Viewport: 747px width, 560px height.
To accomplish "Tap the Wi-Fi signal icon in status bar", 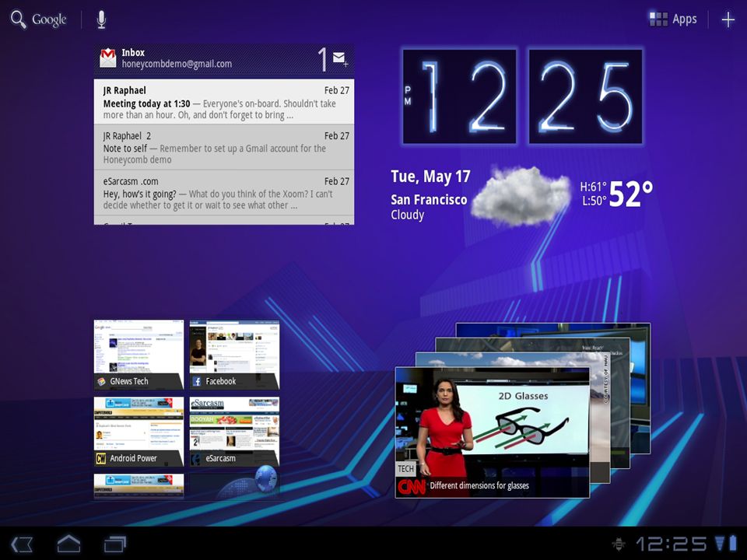I will (x=719, y=543).
